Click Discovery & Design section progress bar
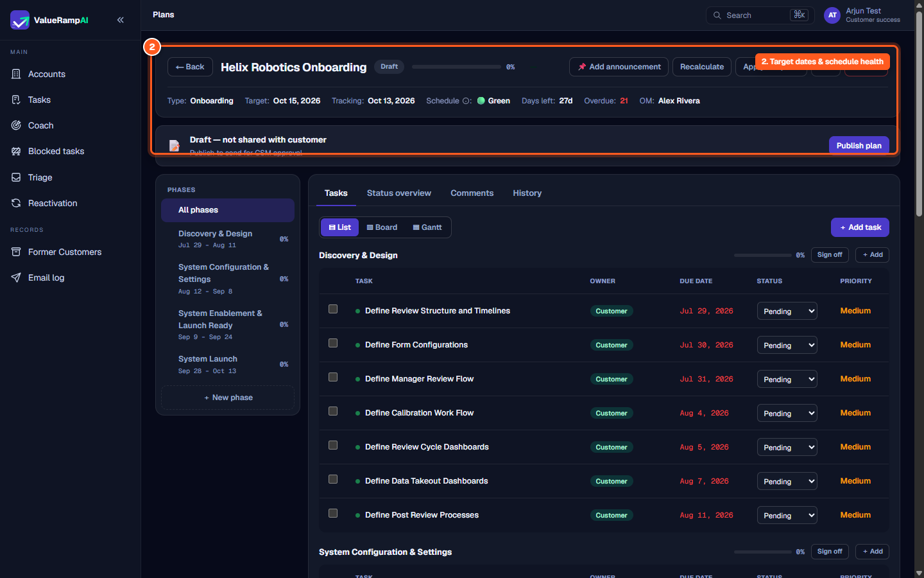 763,255
